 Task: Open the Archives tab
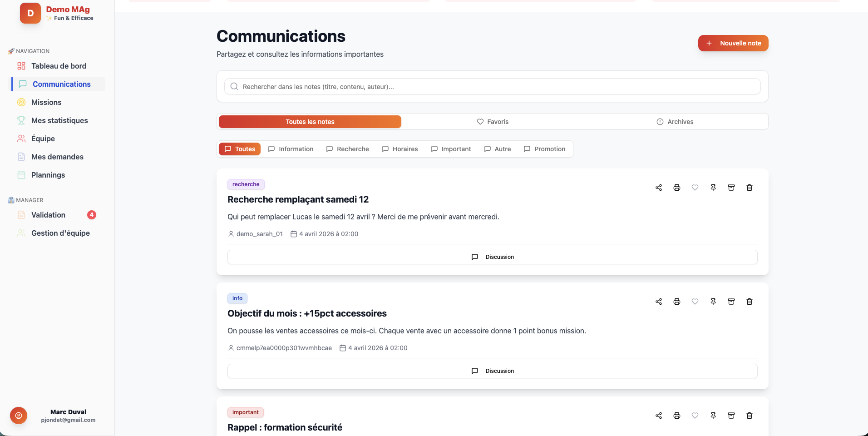[675, 121]
